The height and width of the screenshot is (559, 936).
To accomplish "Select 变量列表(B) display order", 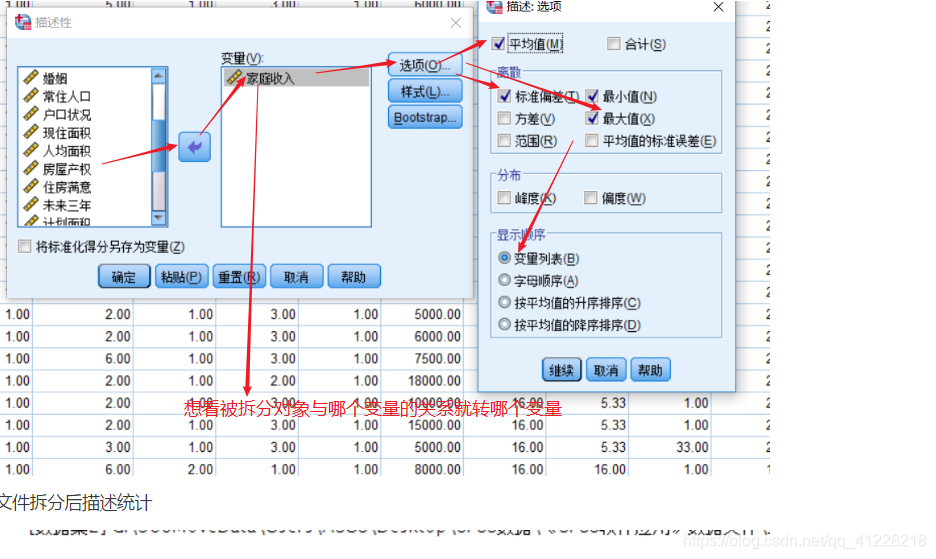I will click(504, 258).
